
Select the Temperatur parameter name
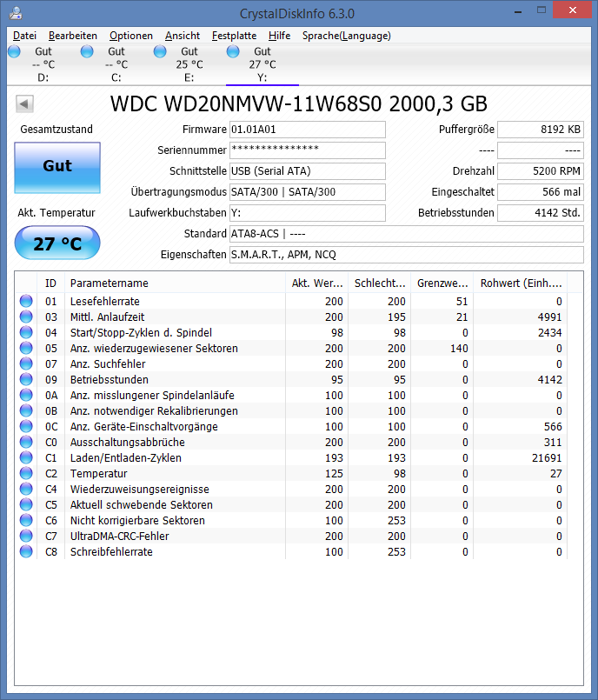(x=98, y=473)
